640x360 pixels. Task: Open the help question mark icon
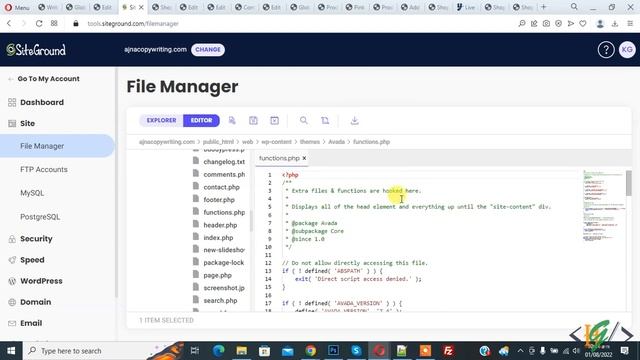tap(606, 50)
